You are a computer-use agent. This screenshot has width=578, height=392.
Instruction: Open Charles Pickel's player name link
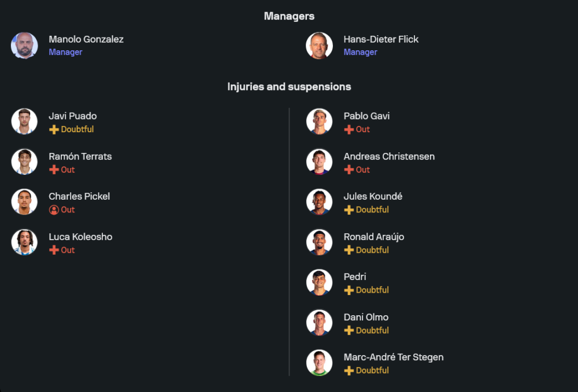click(x=79, y=196)
